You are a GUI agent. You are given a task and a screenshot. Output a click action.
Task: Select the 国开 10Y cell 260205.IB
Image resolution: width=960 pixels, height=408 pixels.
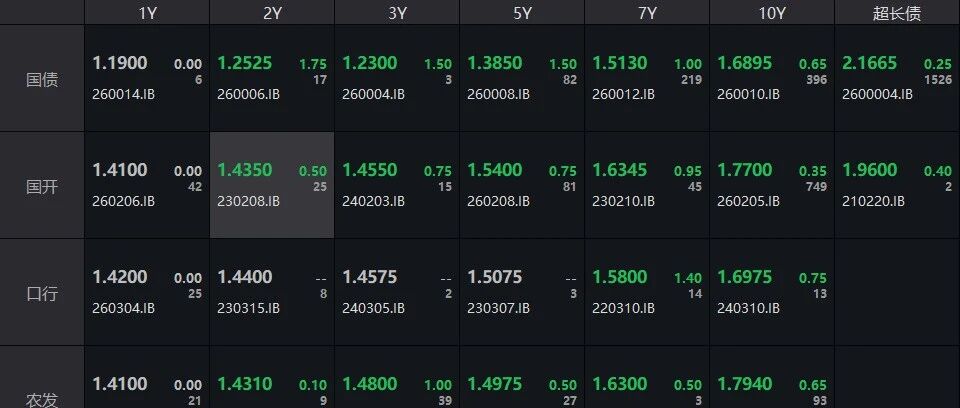coord(771,186)
